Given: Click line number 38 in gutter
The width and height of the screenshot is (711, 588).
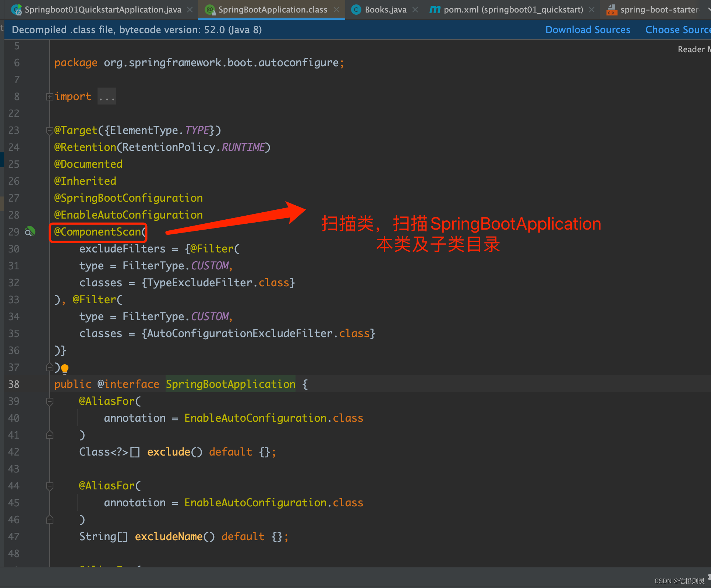Looking at the screenshot, I should (14, 384).
